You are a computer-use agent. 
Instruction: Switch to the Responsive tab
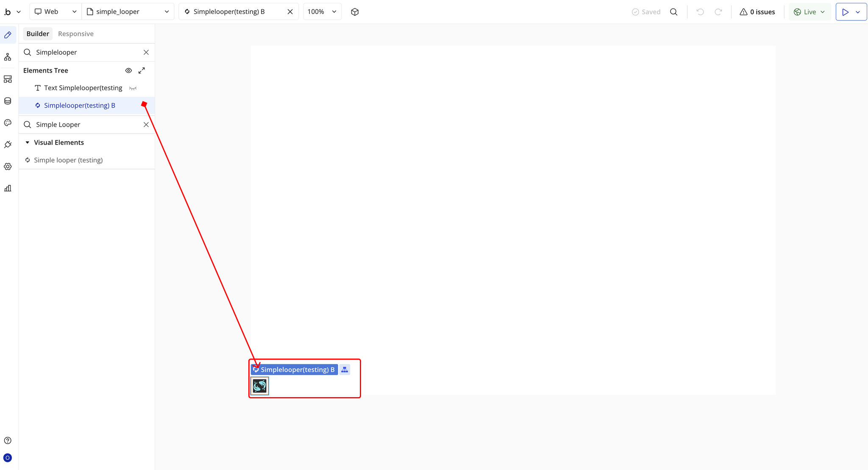coord(75,34)
